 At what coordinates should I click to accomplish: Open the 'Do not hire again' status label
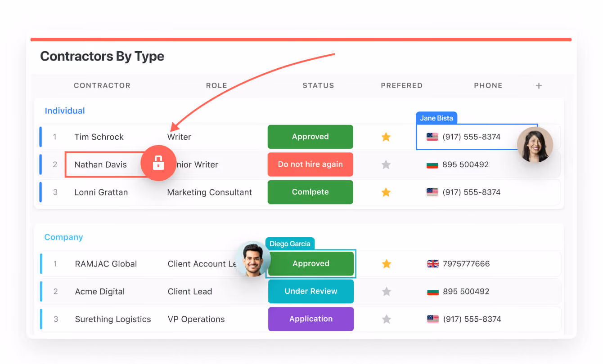[x=310, y=164]
